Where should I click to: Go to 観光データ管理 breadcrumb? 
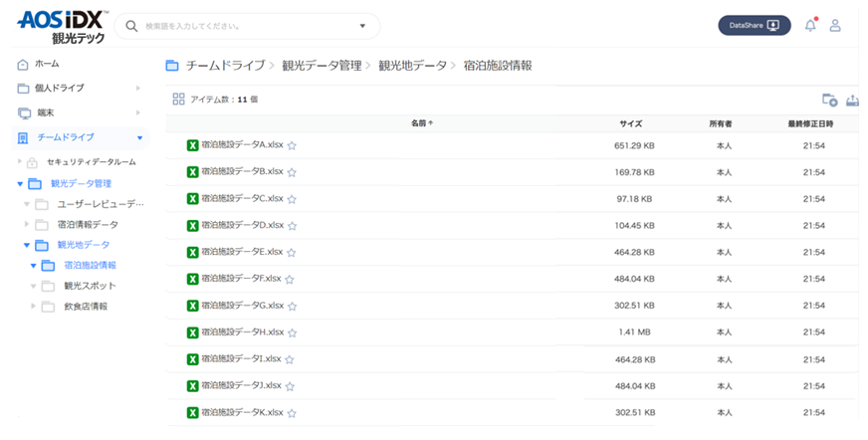pos(322,66)
